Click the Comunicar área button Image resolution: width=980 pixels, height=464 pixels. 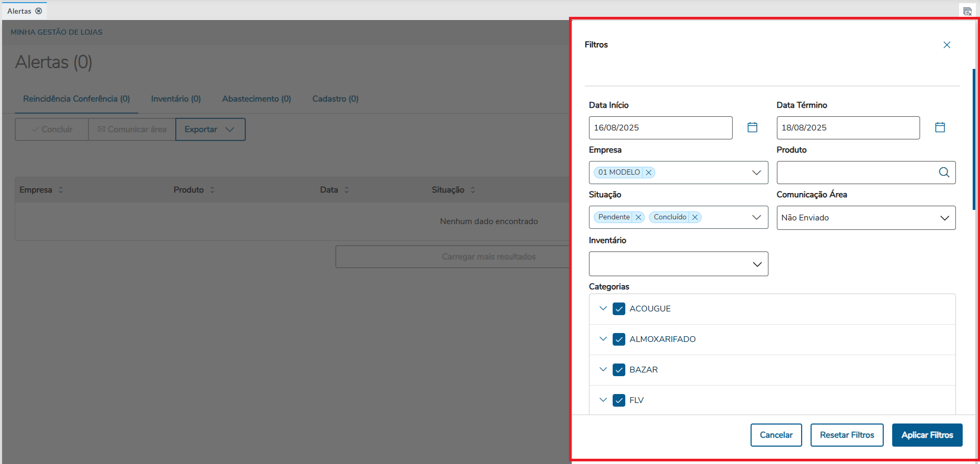tap(132, 129)
